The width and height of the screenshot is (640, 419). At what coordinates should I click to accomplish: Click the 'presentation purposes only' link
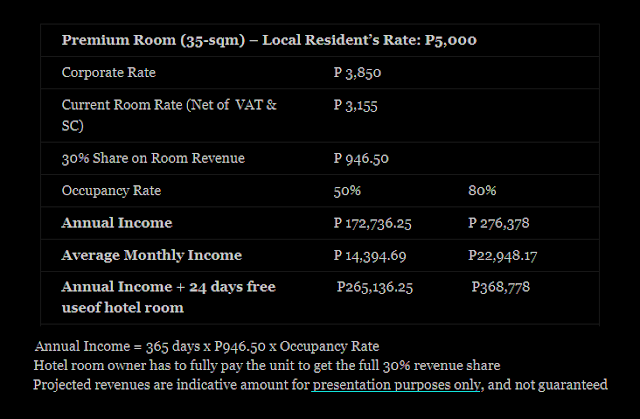point(396,385)
